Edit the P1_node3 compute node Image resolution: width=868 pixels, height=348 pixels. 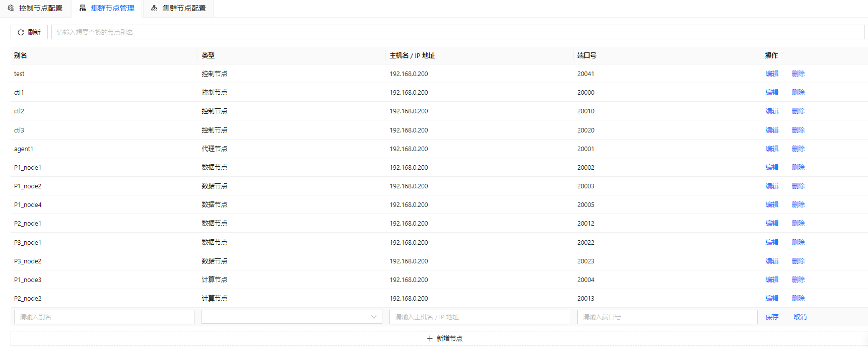pos(772,280)
